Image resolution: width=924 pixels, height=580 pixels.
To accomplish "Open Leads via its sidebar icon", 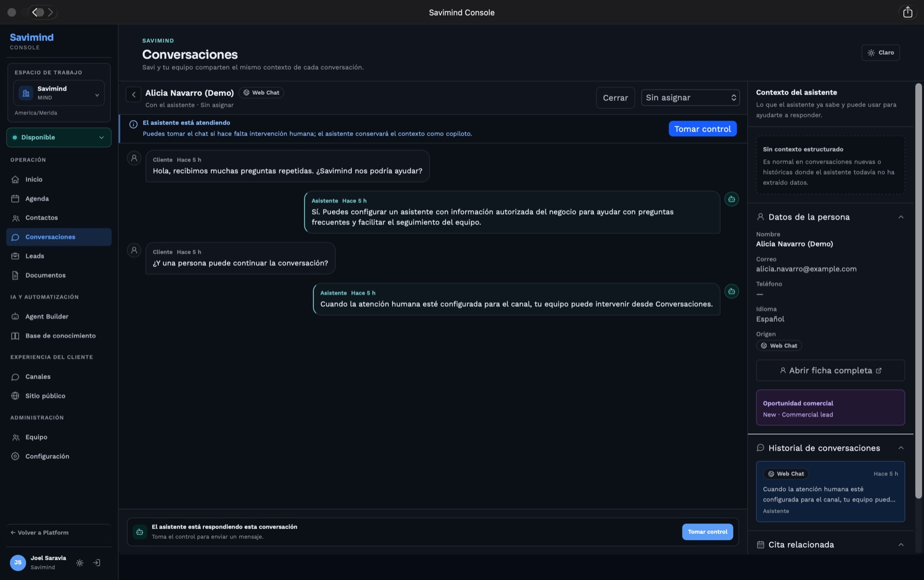I will tap(16, 256).
